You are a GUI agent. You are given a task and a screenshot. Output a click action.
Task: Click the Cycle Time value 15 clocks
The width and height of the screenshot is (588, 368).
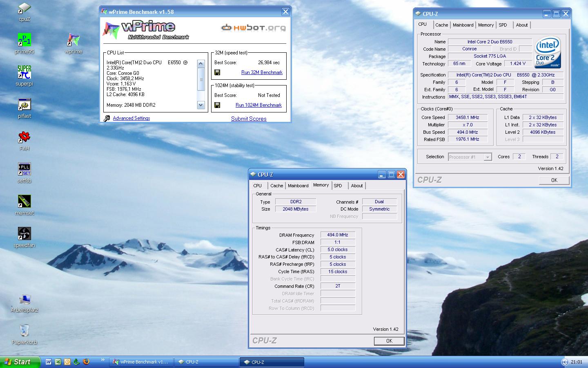[338, 272]
